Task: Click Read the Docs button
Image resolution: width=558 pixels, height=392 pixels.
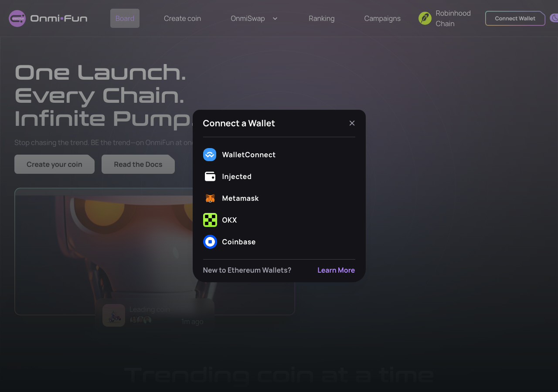Action: click(138, 164)
